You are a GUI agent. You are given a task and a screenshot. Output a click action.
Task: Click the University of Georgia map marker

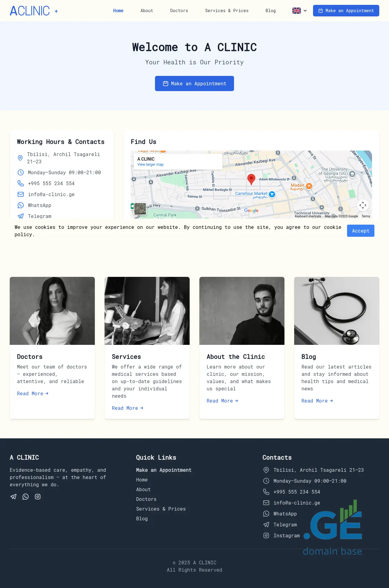pos(352,174)
